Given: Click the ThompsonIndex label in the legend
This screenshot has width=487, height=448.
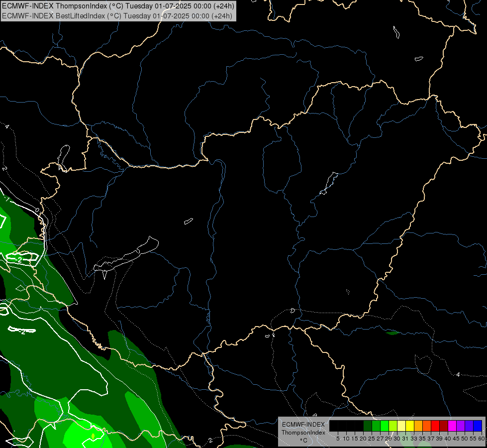Looking at the screenshot, I should 303,433.
